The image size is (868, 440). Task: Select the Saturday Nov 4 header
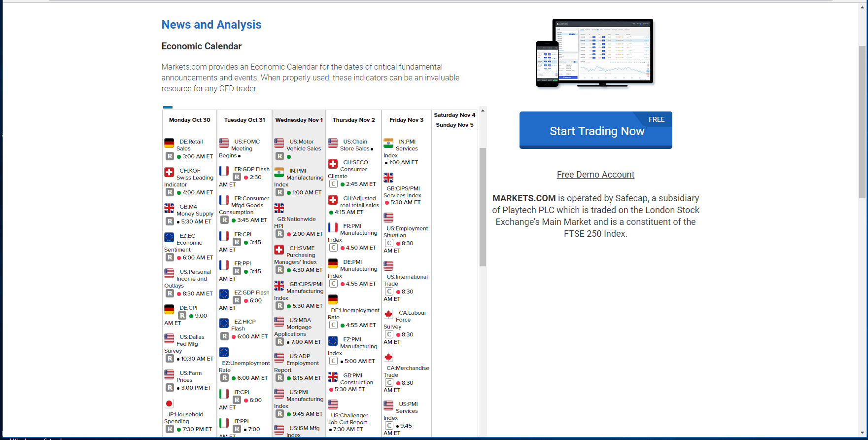(454, 115)
